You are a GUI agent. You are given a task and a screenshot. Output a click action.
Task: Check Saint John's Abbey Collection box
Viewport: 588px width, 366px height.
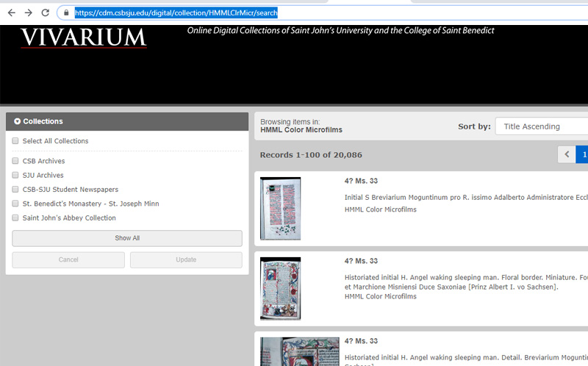[x=15, y=218]
